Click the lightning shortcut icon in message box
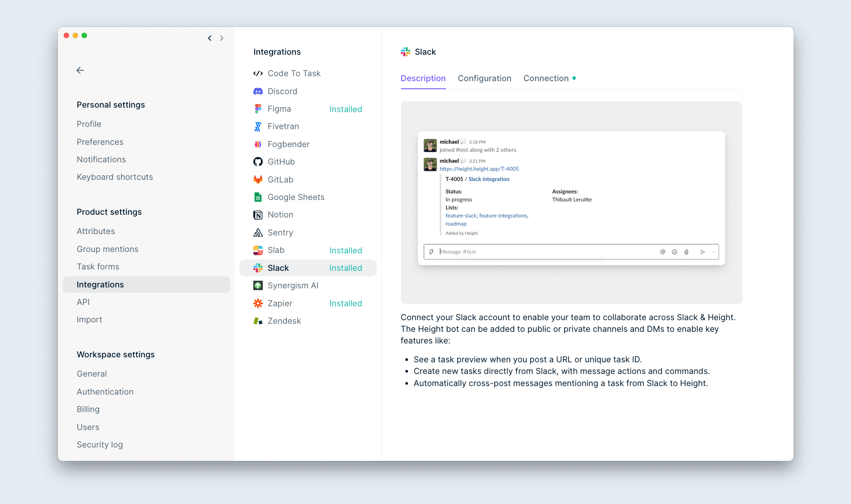 click(431, 252)
